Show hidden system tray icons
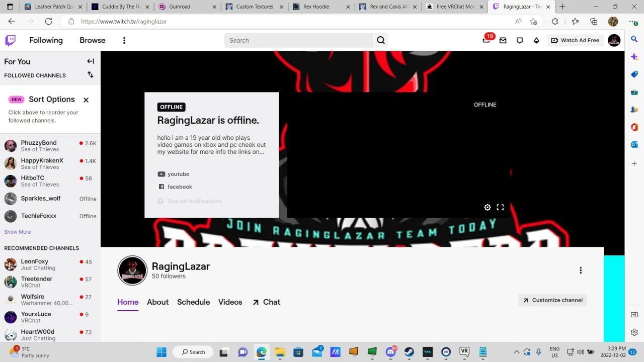 (516, 352)
